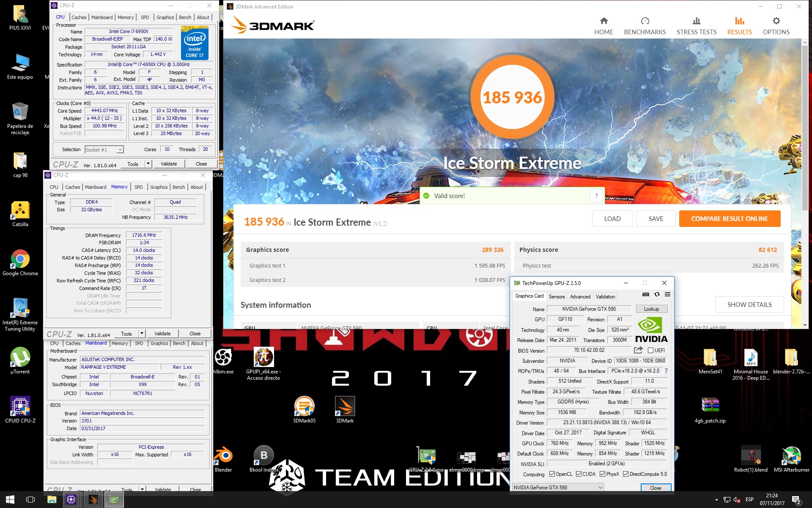This screenshot has height=508, width=812.
Task: Open 3DMark Options gear
Action: [776, 26]
